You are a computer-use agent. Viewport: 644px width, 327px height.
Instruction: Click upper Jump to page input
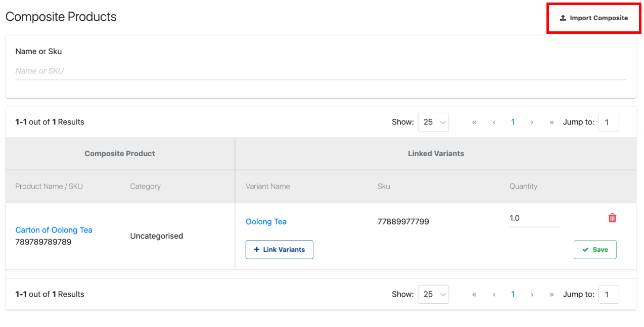click(609, 122)
